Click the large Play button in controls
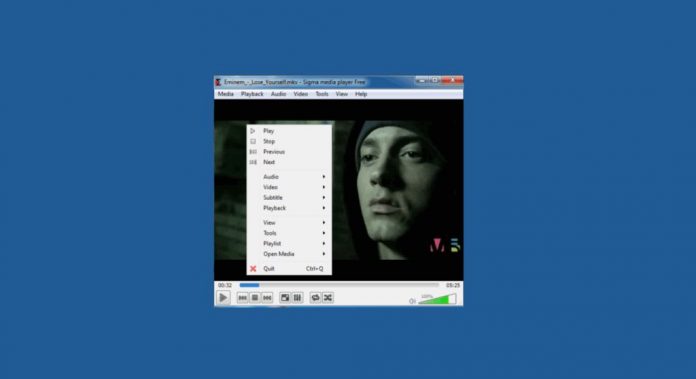696x379 pixels. coord(223,298)
